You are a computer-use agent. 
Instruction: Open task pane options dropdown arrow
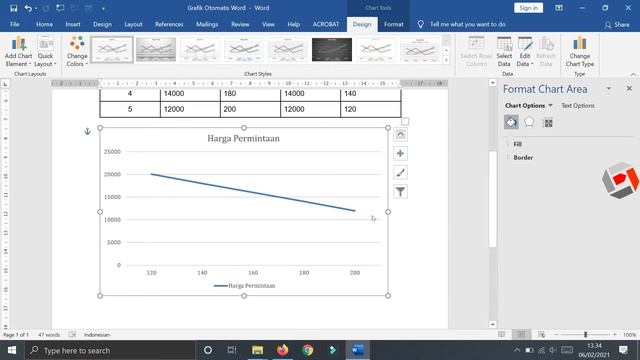pyautogui.click(x=609, y=89)
